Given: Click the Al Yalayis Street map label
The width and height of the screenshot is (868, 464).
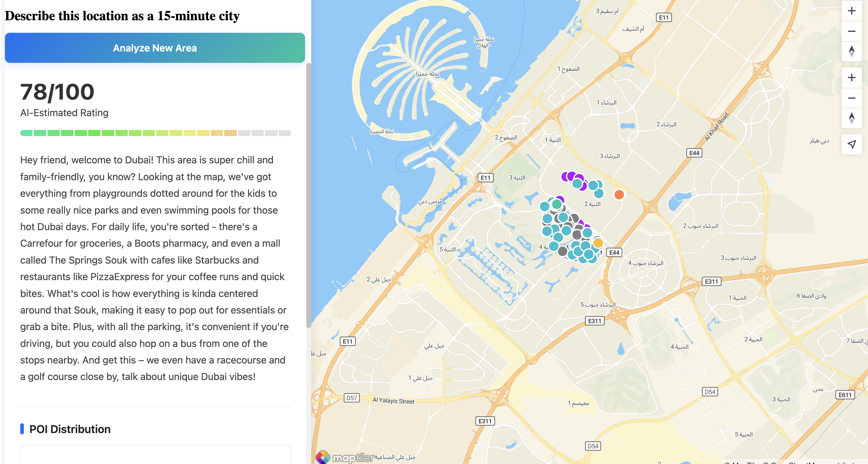Looking at the screenshot, I should (x=393, y=401).
